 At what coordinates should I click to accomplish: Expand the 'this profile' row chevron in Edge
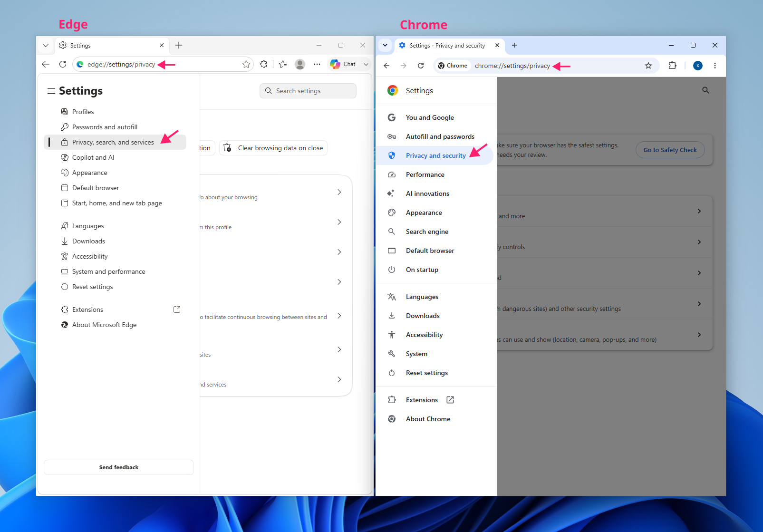pos(339,222)
